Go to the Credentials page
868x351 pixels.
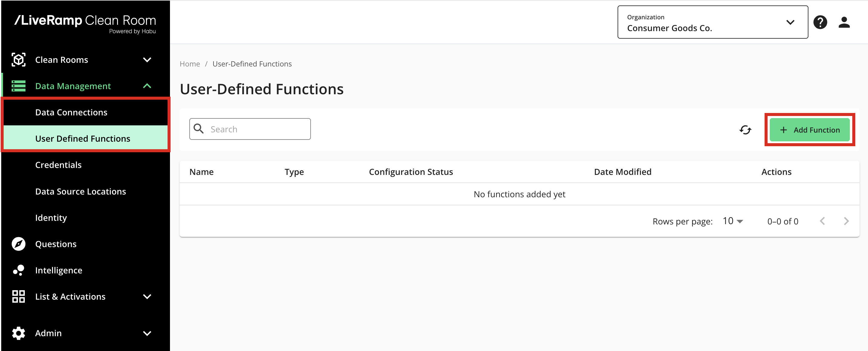(58, 165)
